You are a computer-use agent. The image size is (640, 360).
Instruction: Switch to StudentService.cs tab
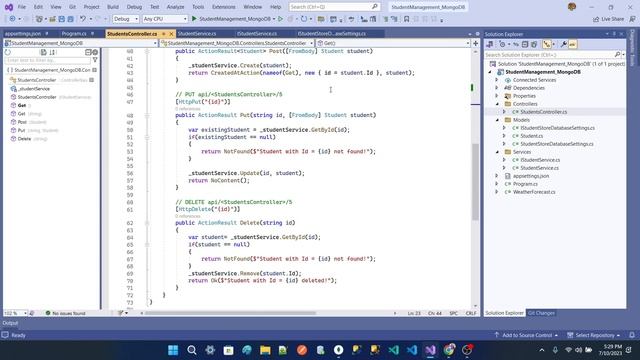tap(197, 33)
